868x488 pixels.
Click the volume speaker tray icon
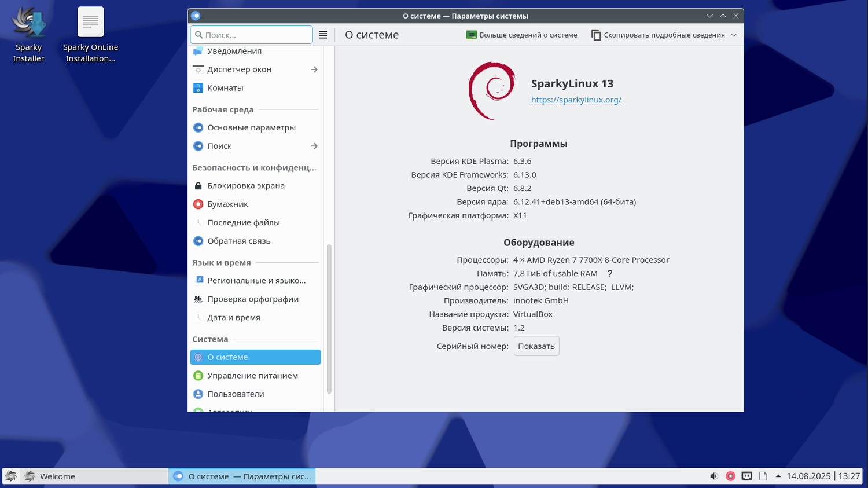tap(714, 476)
